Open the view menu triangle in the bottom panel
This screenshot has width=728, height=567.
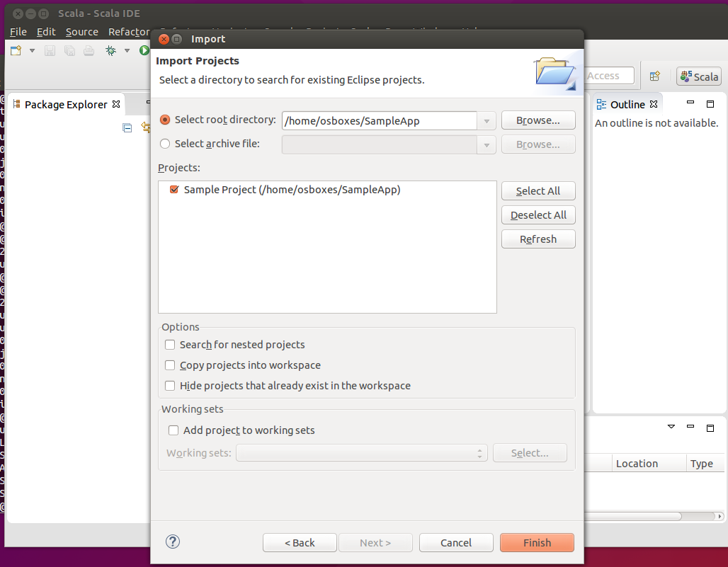coord(671,426)
